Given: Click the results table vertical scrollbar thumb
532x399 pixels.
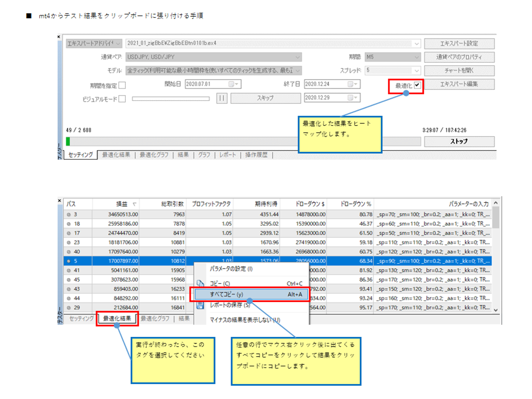Looking at the screenshot, I should [x=495, y=217].
